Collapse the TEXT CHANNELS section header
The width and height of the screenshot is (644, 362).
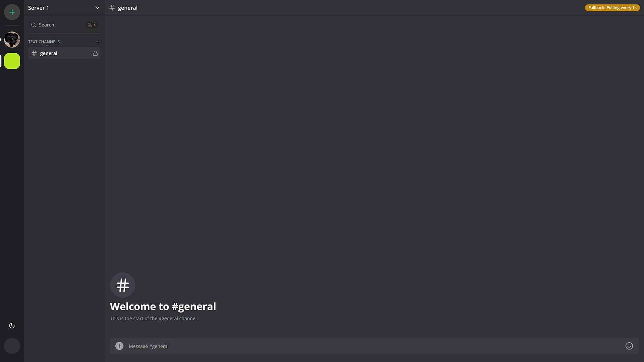[x=44, y=42]
